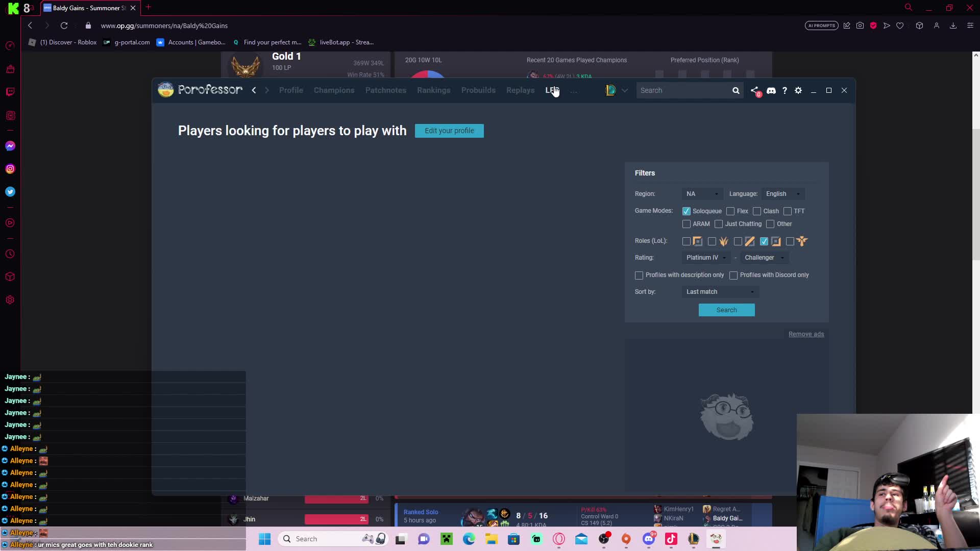Check the ARAM game mode
Viewport: 980px width, 551px height.
pos(686,224)
